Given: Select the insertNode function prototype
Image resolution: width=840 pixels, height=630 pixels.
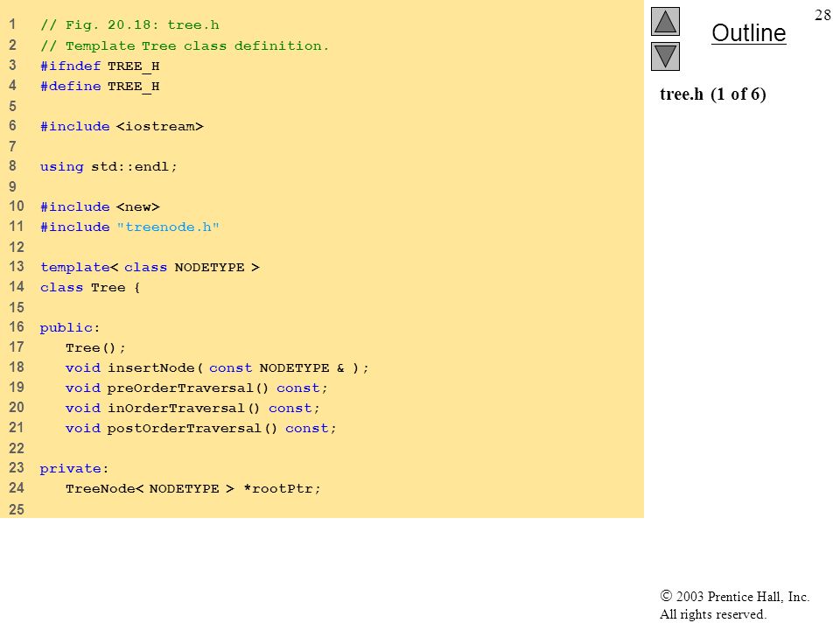Looking at the screenshot, I should [x=217, y=368].
